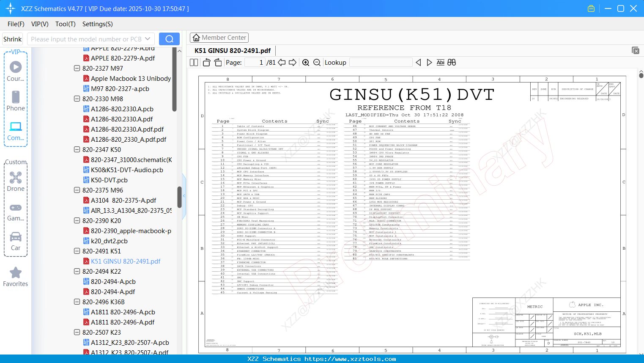
Task: Open K50-DVT.pcb file
Action: (x=109, y=180)
